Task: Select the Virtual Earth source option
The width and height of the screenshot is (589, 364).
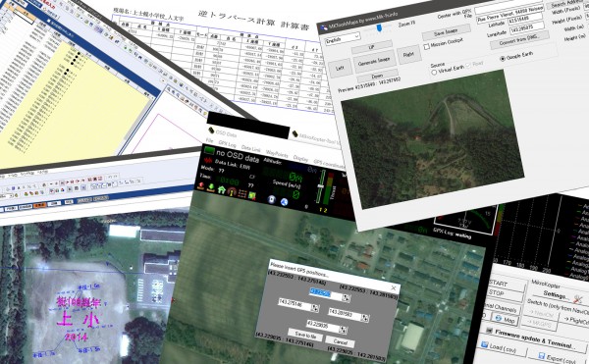Action: [x=434, y=72]
